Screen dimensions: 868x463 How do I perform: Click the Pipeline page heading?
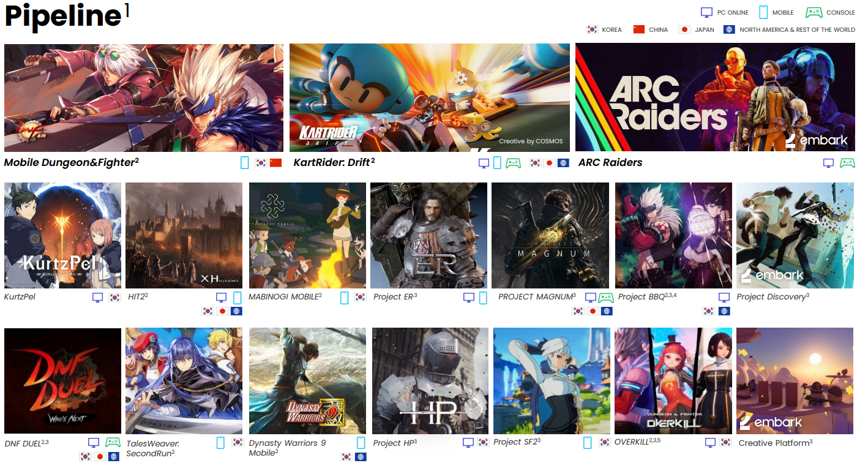pyautogui.click(x=62, y=17)
